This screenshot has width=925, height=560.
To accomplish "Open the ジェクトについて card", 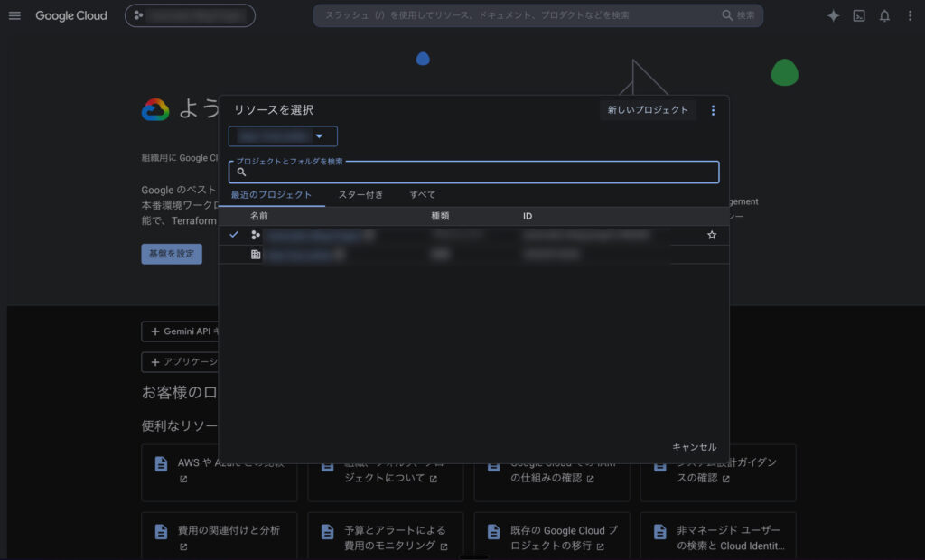I will 385,482.
